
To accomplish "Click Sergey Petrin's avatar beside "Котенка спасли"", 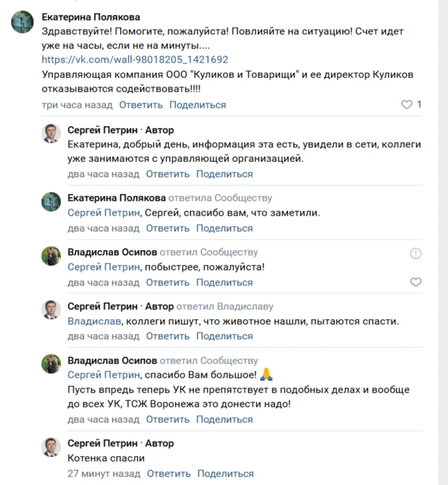I will coord(52,448).
